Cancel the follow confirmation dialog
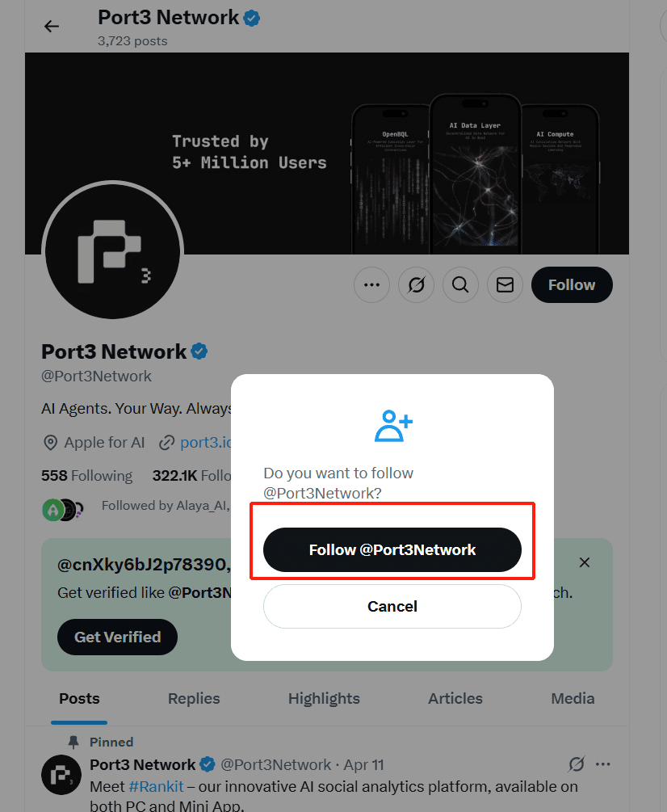The height and width of the screenshot is (812, 667). click(x=392, y=607)
